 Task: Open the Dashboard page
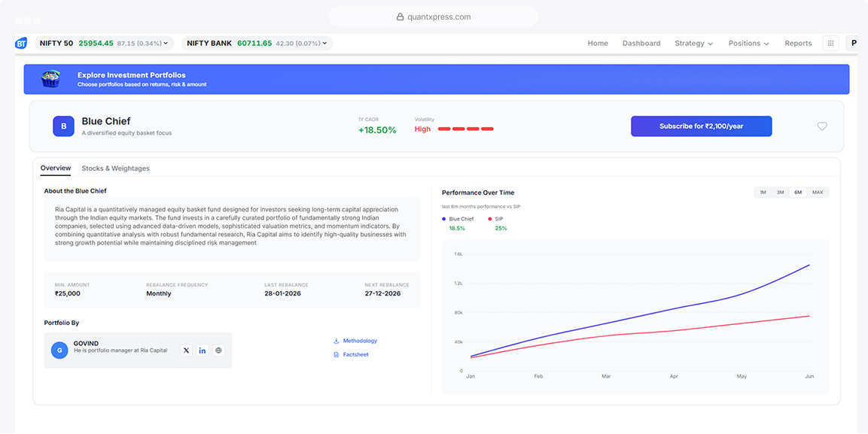pos(641,43)
